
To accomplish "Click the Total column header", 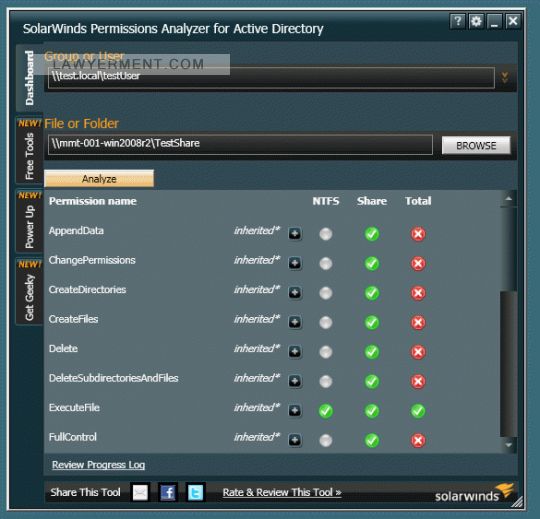I will tap(418, 201).
